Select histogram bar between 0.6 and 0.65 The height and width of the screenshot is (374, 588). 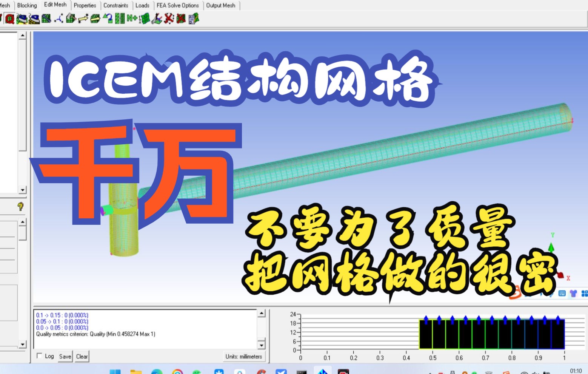(465, 334)
